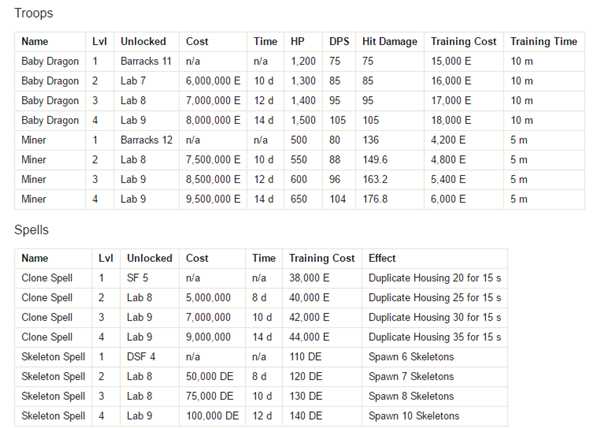Click cost 7,500,000 E

213,159
